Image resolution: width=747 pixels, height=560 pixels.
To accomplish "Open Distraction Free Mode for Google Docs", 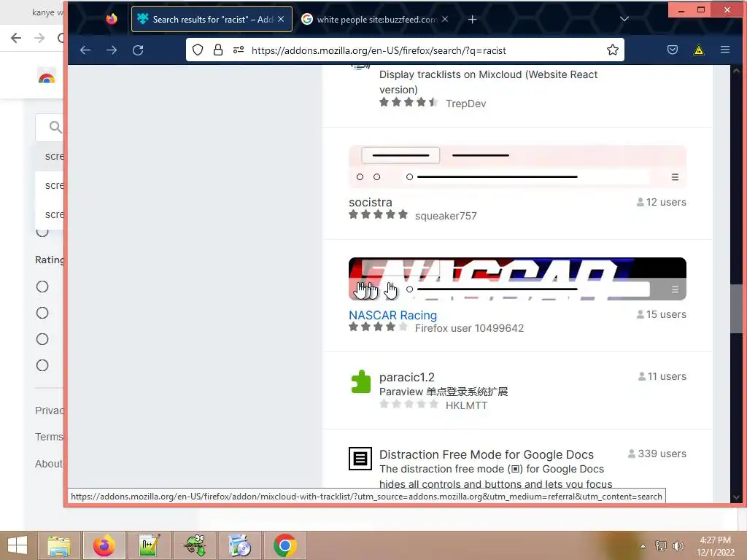I will [487, 454].
